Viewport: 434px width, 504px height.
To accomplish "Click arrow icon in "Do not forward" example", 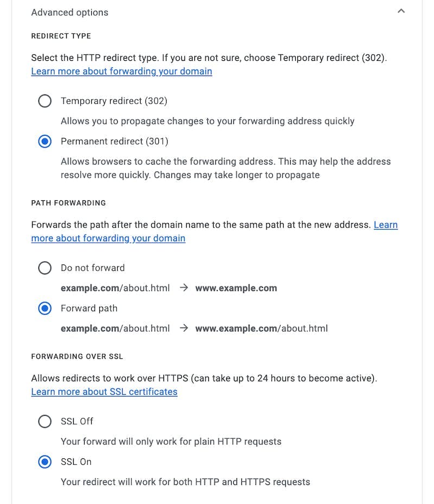I will [x=184, y=288].
